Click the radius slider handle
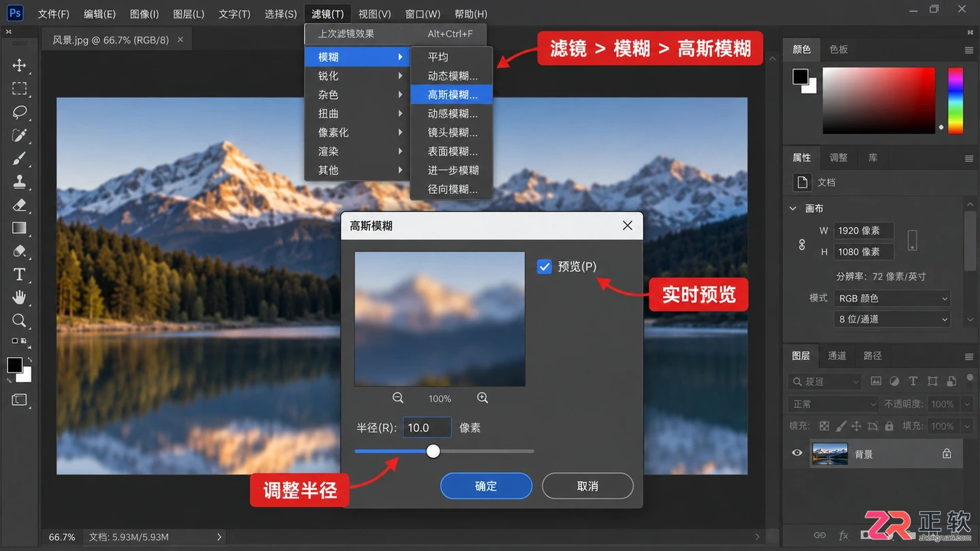 pos(434,451)
